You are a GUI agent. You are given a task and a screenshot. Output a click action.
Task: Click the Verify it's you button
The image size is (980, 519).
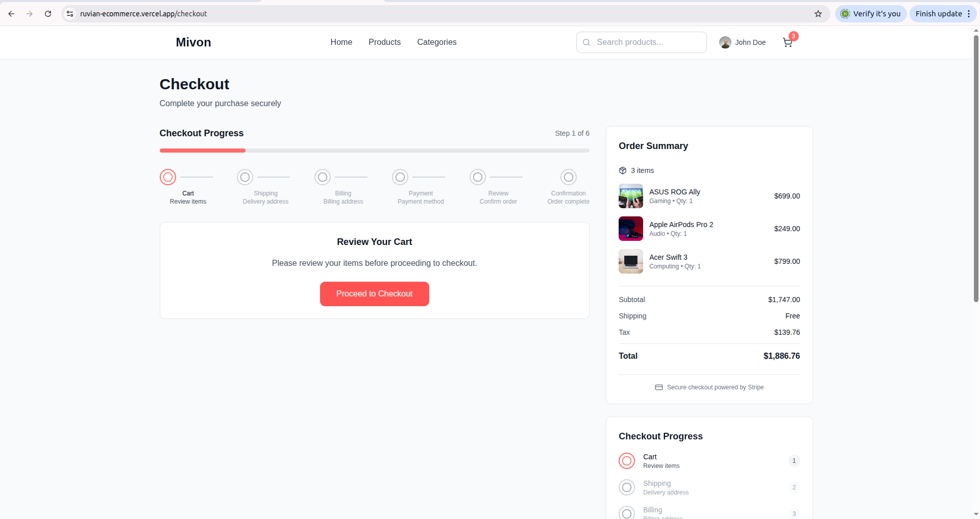tap(871, 14)
